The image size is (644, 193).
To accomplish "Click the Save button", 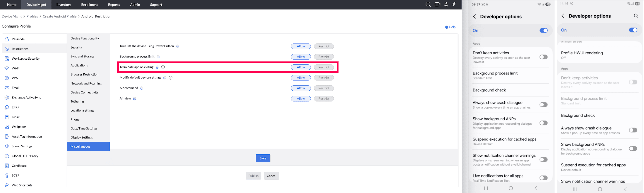I will coord(263,158).
